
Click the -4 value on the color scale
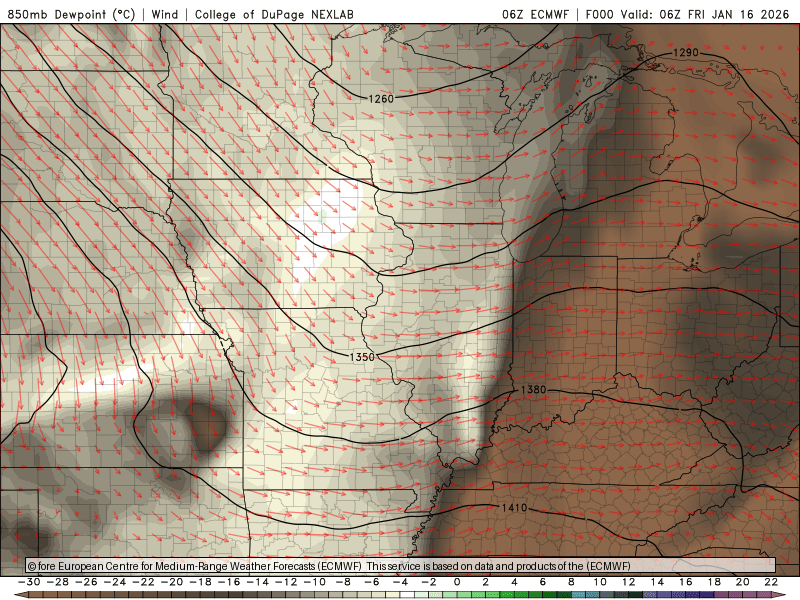401,582
